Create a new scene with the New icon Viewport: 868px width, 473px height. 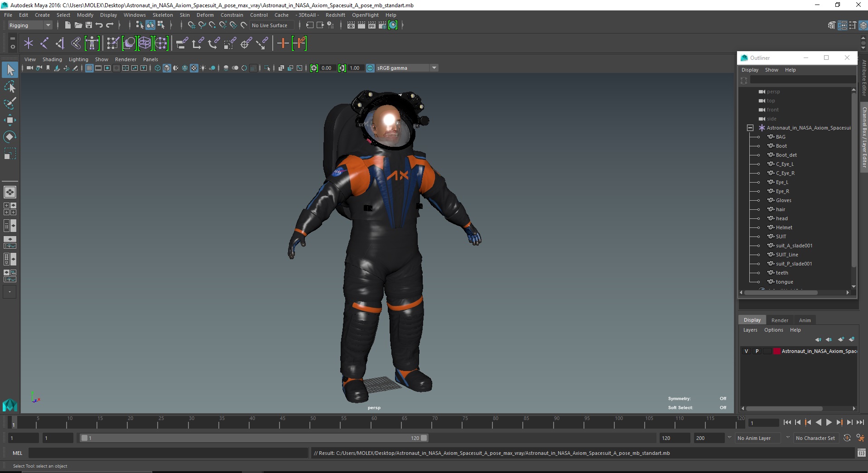coord(68,25)
